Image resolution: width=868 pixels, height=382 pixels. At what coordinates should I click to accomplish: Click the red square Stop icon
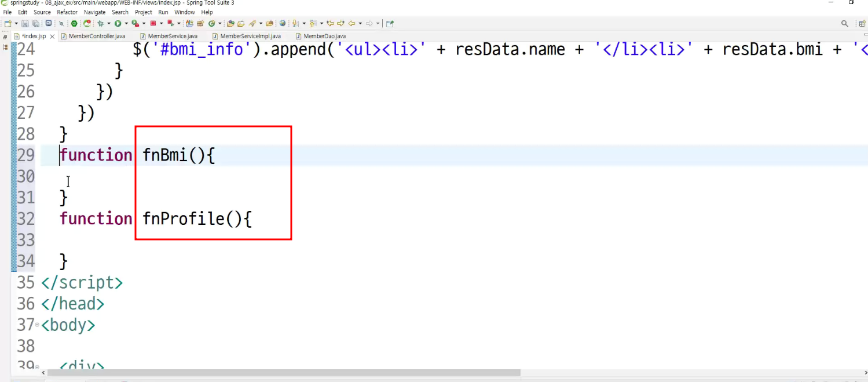[153, 24]
